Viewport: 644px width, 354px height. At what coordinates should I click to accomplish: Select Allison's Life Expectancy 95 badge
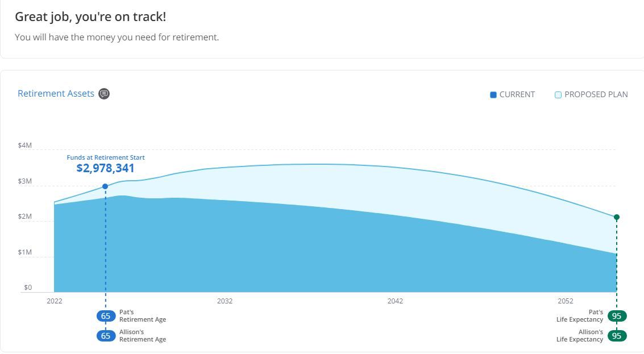click(x=617, y=336)
